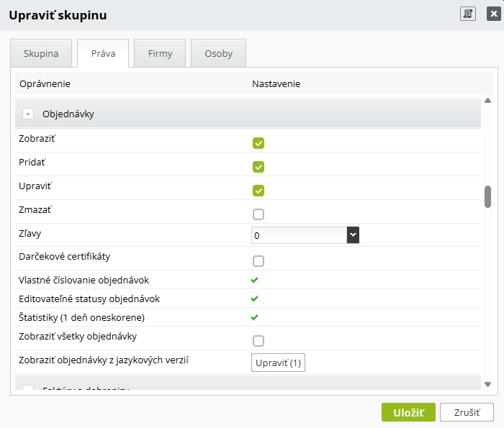Tick the Darčekové certifikáty checkbox
Viewport: 504px width, 428px height.
pos(258,261)
